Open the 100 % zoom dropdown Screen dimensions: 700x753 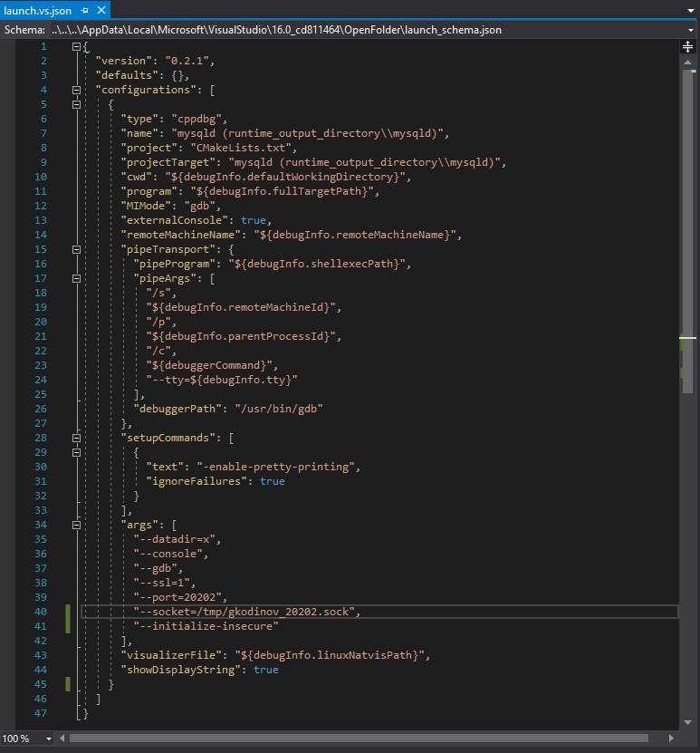pyautogui.click(x=49, y=739)
